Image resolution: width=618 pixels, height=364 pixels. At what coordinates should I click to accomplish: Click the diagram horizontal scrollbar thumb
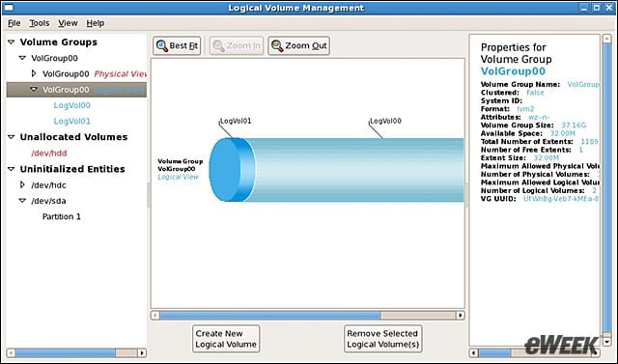pyautogui.click(x=270, y=315)
